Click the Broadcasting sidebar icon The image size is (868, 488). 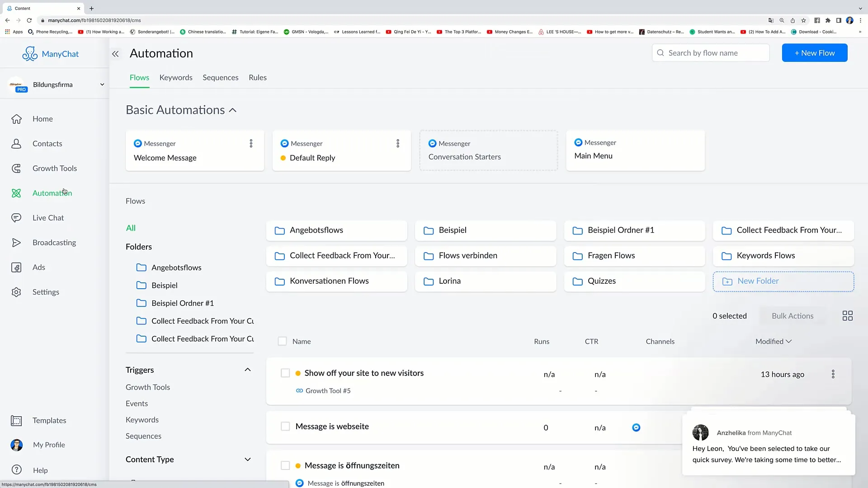click(x=16, y=243)
